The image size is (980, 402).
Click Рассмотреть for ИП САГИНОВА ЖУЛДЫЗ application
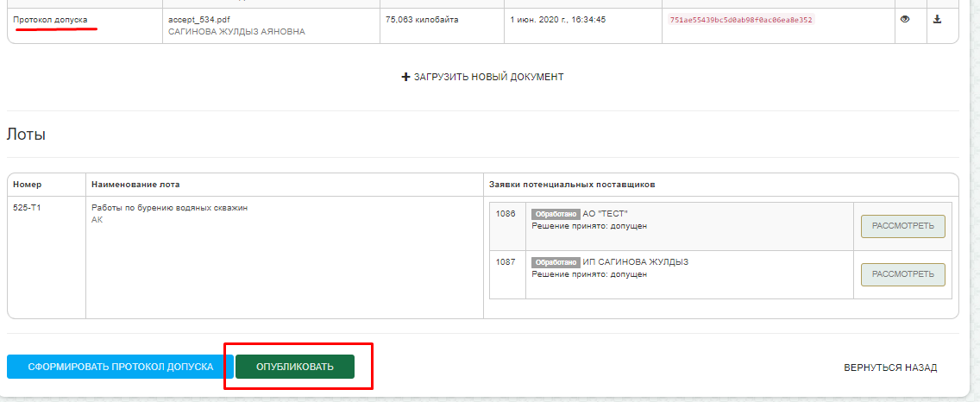point(902,274)
